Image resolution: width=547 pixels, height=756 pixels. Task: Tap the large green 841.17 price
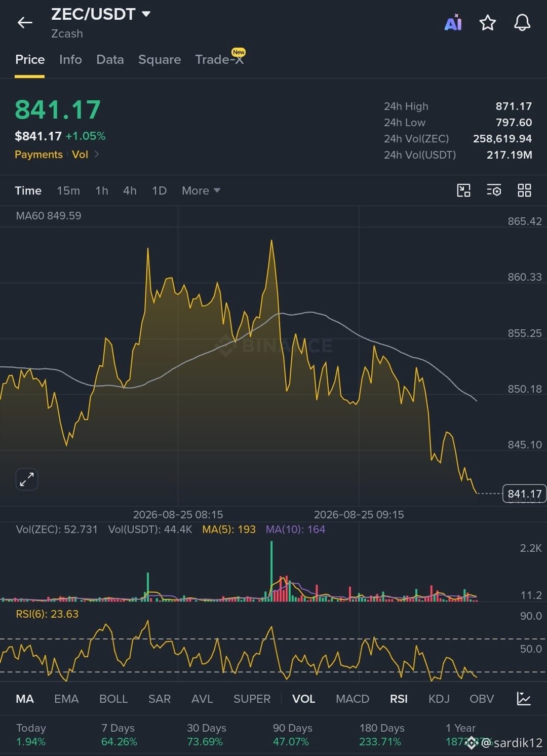click(x=58, y=109)
